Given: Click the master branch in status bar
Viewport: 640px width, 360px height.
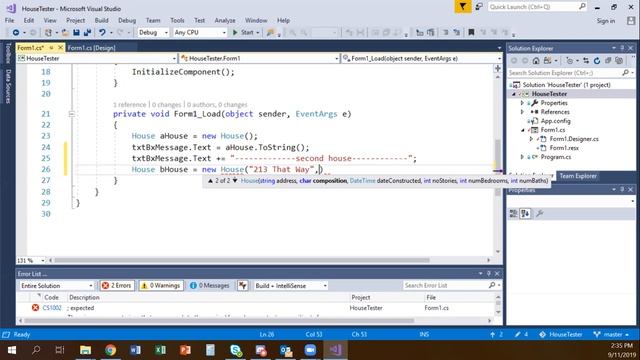Looking at the screenshot, I should [611, 334].
